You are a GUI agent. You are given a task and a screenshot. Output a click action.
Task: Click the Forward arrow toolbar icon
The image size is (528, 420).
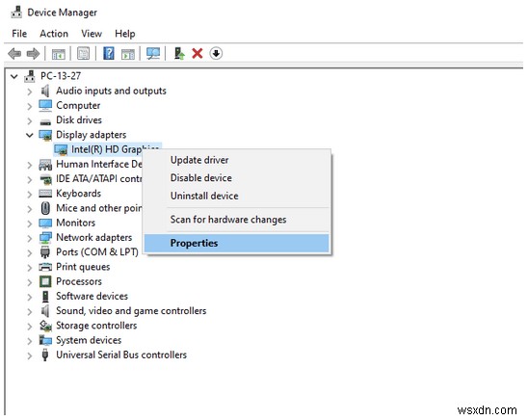[x=33, y=54]
